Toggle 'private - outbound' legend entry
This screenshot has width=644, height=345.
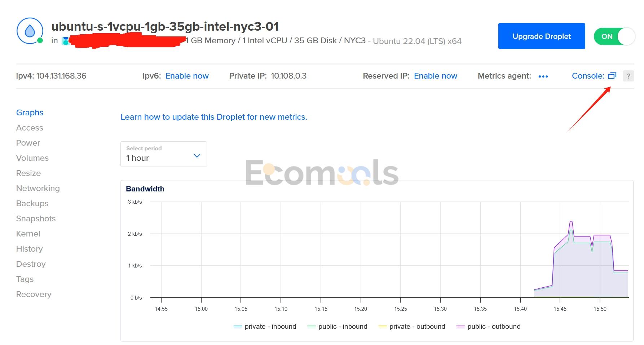(x=411, y=326)
